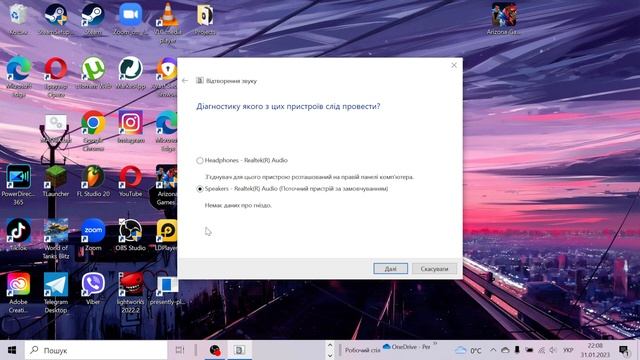
Task: Click the Пошук taskbar search box
Action: (x=96, y=350)
